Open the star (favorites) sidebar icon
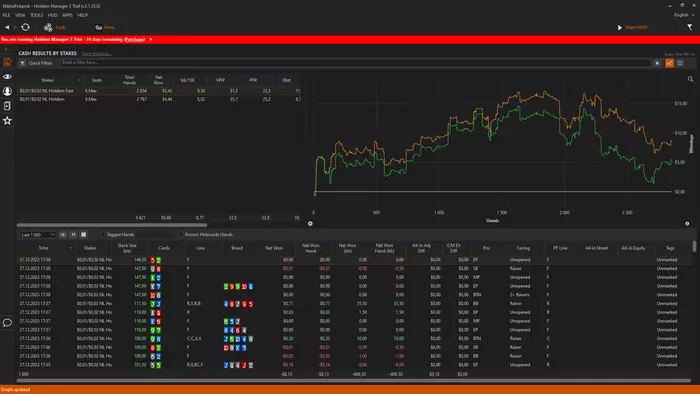 (7, 120)
